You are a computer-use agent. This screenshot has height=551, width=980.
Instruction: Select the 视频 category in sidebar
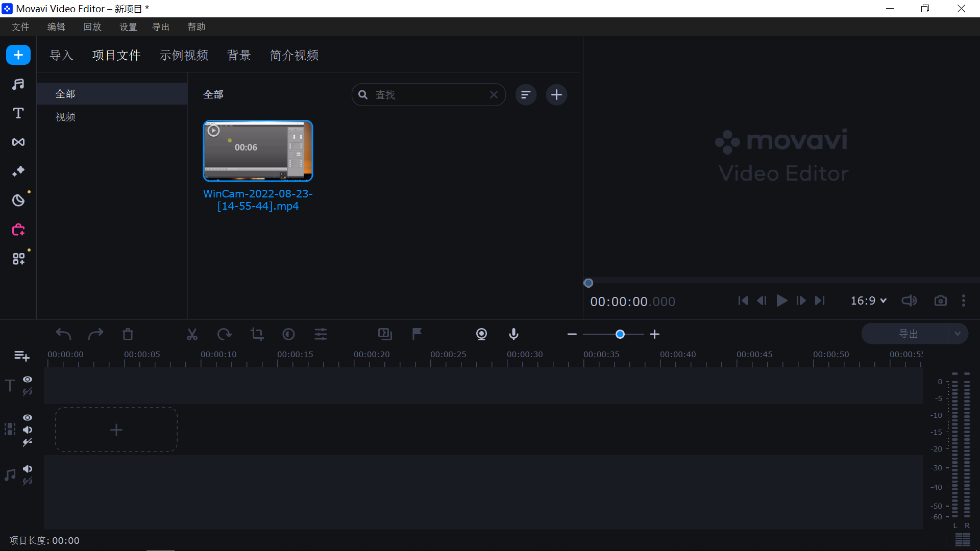coord(112,117)
